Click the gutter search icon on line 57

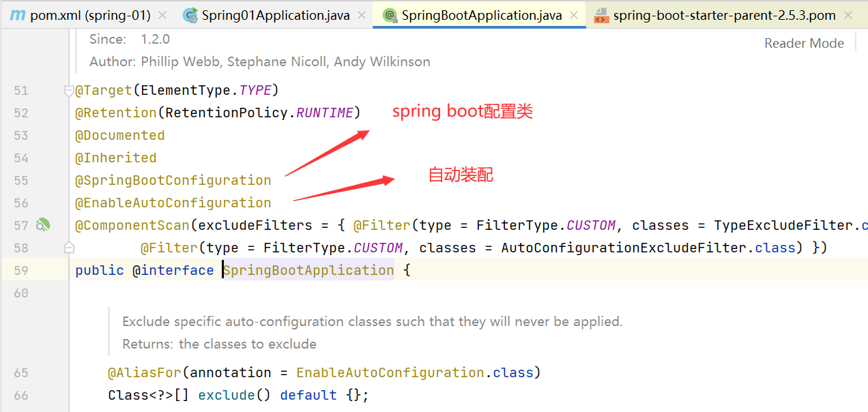coord(43,224)
